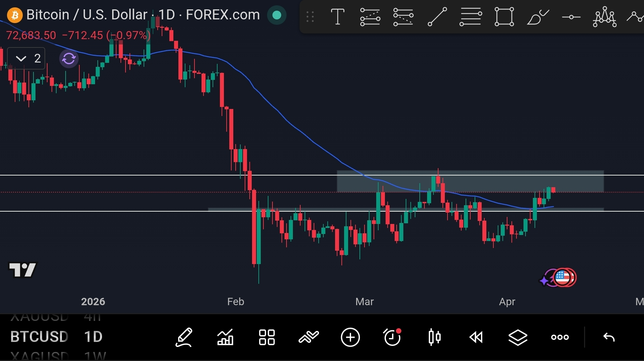Select the Fib Retracement tool

pos(471,16)
